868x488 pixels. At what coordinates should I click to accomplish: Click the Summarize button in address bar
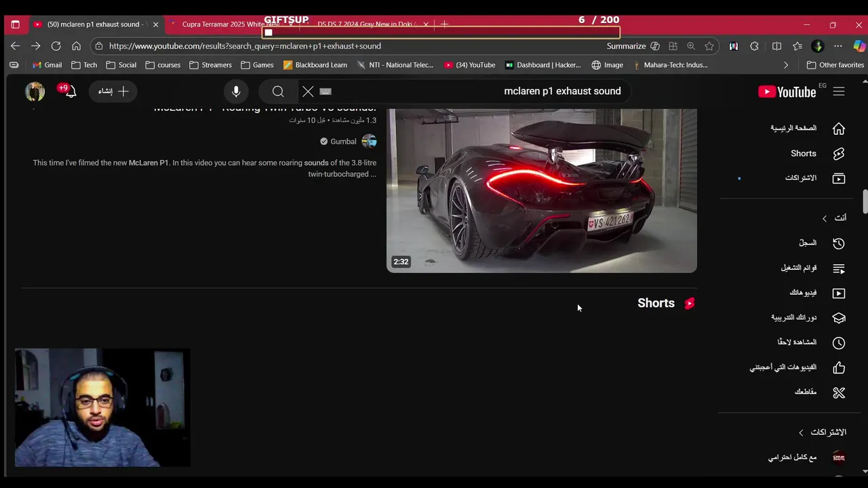point(633,46)
